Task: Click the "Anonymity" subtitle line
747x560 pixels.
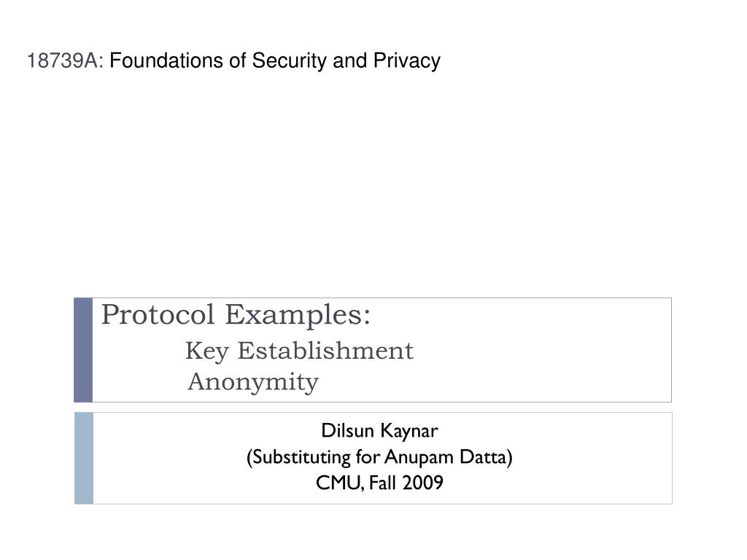Action: (x=253, y=382)
